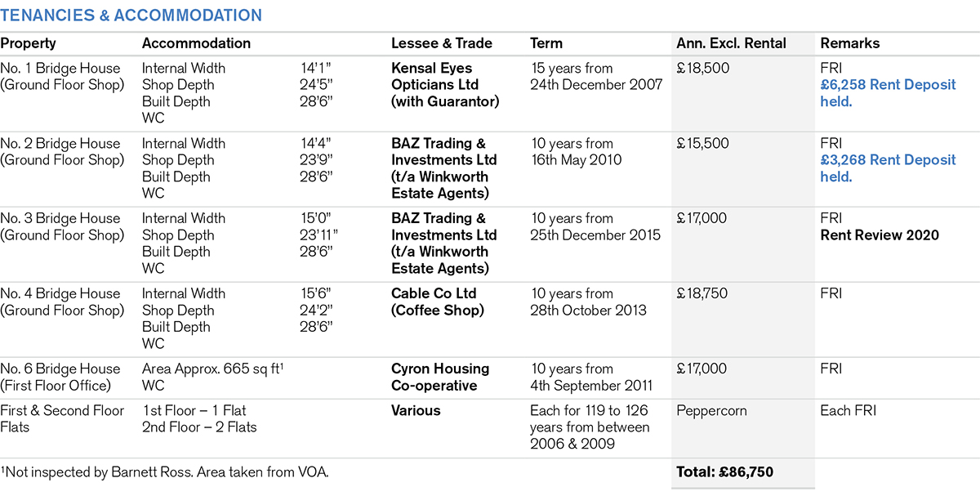Select the Property column header
Screen dimensions: 980x496
point(28,43)
